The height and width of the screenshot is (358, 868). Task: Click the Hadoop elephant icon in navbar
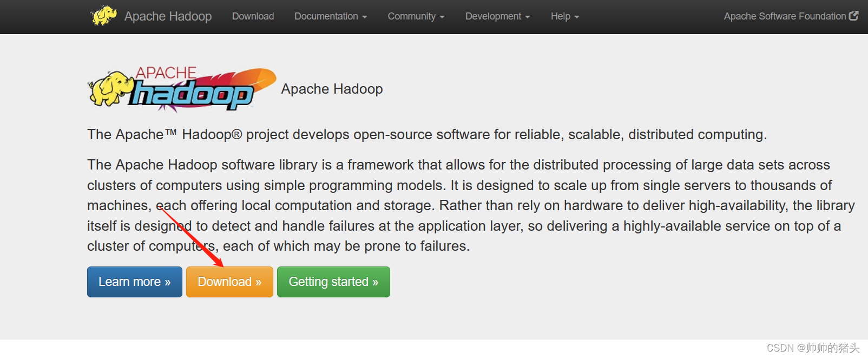[x=103, y=16]
